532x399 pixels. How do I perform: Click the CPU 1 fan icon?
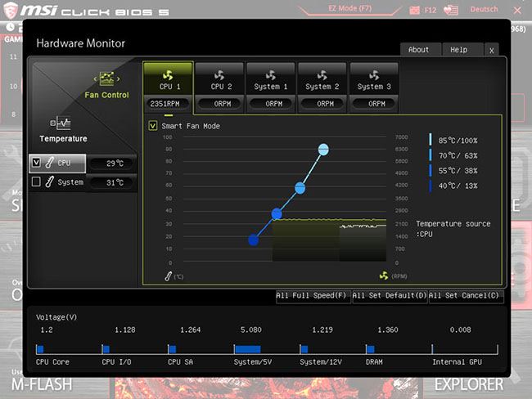coord(168,75)
